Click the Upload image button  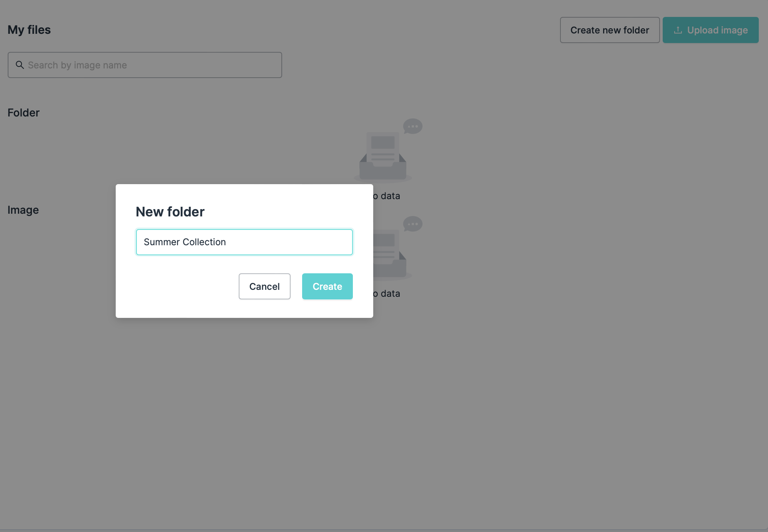coord(710,30)
